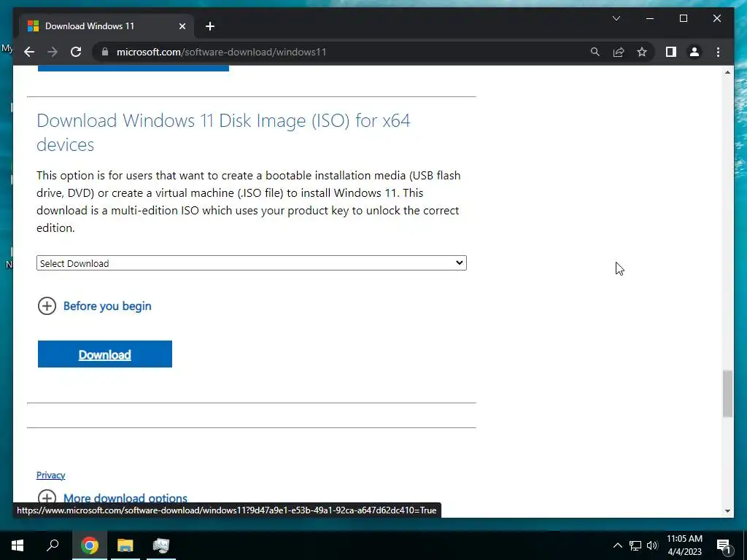Click the plus circle beside Before you begin
Screen dimensions: 747x560
(x=47, y=306)
